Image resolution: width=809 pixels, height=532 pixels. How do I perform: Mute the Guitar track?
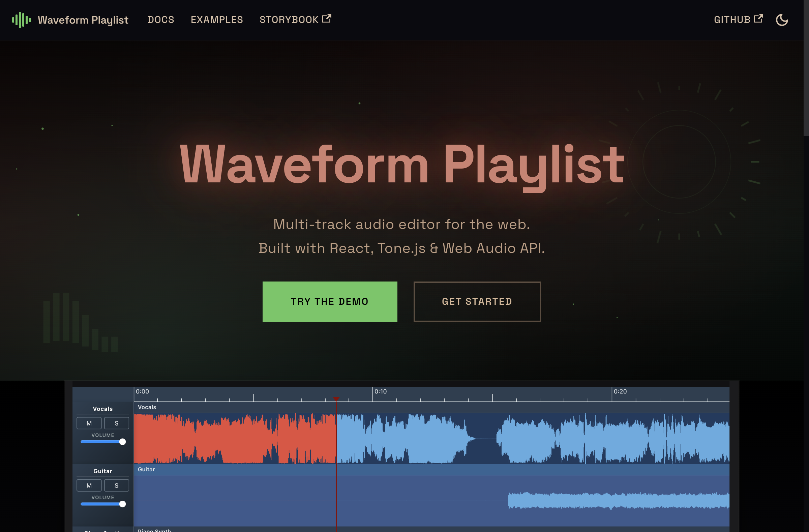(89, 485)
